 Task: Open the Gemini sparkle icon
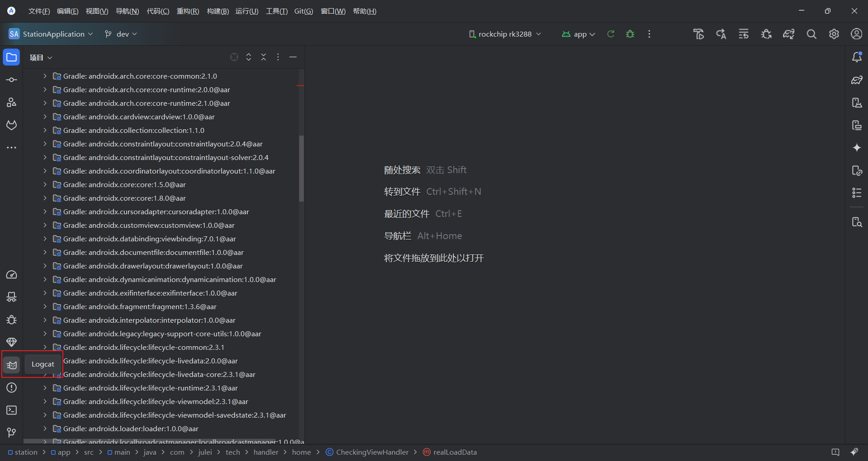point(857,148)
